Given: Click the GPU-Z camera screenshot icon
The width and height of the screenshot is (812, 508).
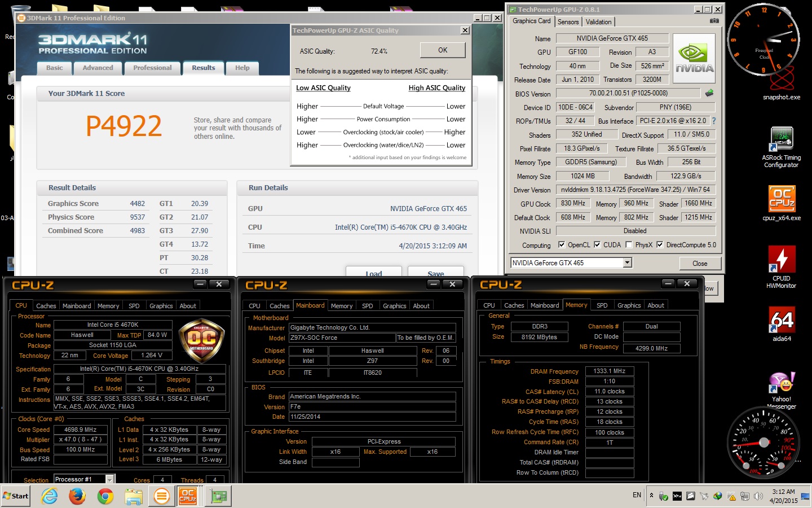Looking at the screenshot, I should [714, 21].
